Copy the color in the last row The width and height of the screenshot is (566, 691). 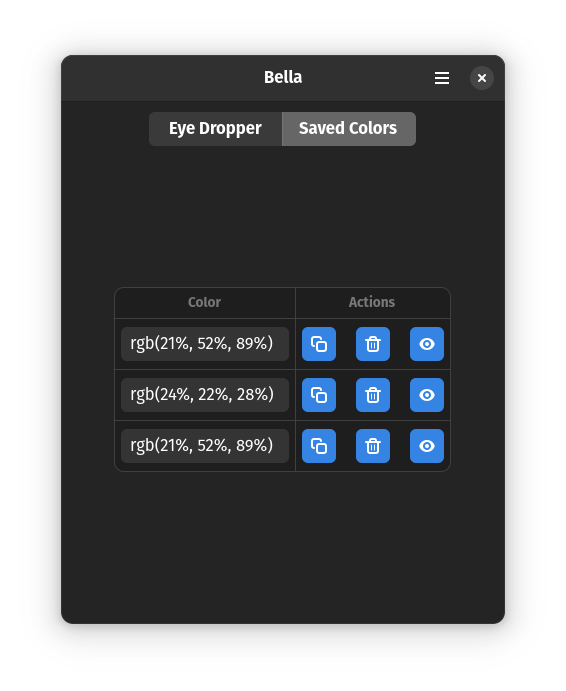pos(319,446)
